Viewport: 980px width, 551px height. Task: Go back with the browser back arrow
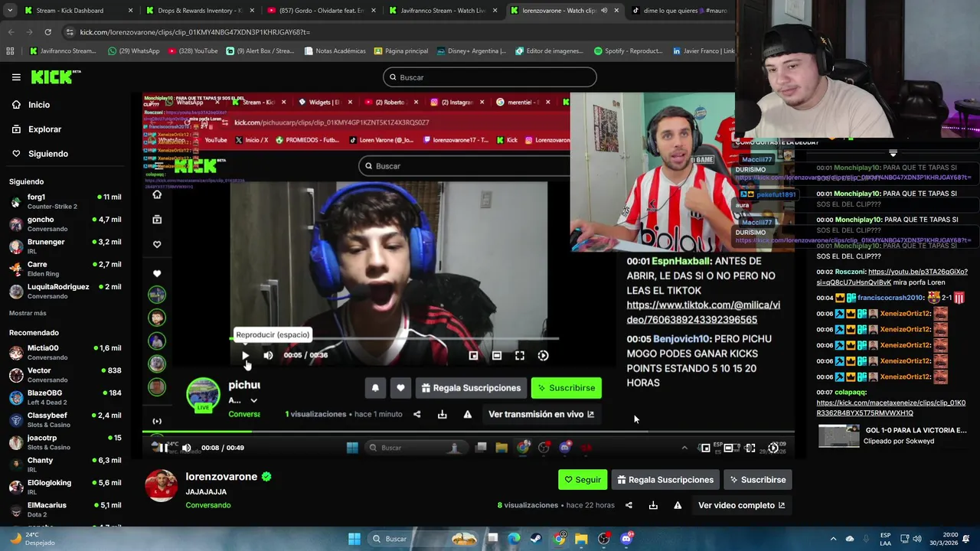tap(11, 32)
